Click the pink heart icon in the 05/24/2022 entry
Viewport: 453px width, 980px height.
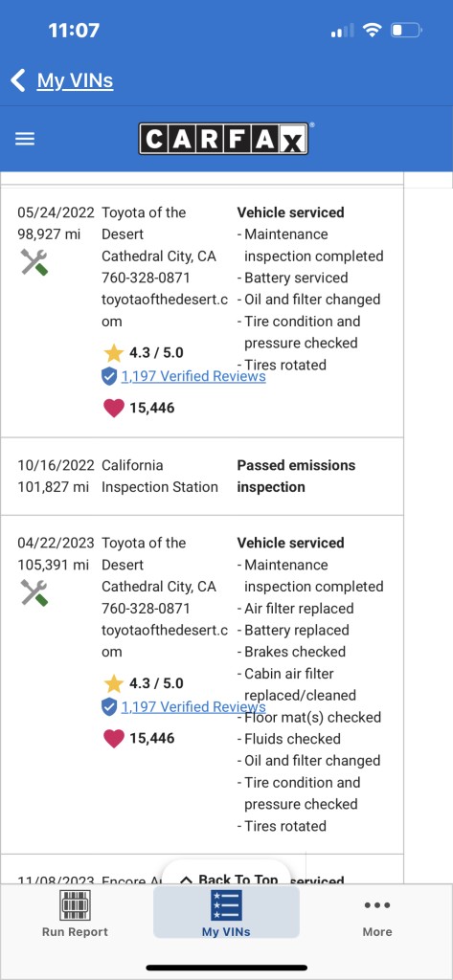click(x=113, y=408)
